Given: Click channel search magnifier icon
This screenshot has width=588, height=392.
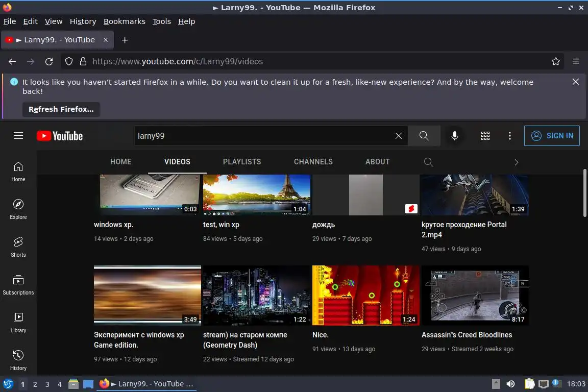Looking at the screenshot, I should (428, 162).
